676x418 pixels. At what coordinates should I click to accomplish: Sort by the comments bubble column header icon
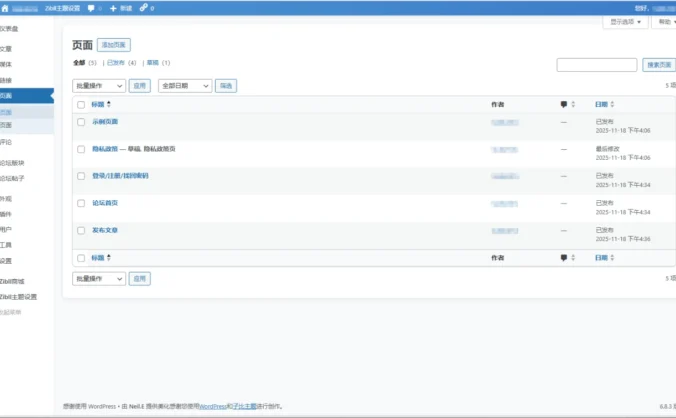[564, 104]
